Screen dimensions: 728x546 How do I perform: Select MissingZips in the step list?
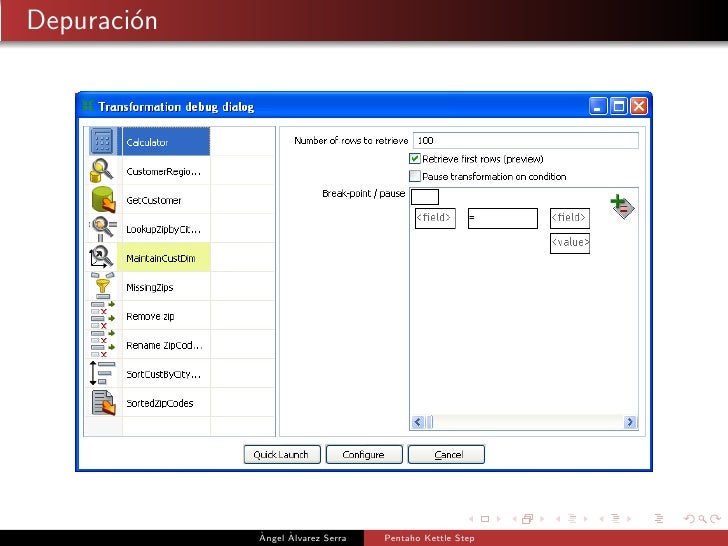point(166,286)
